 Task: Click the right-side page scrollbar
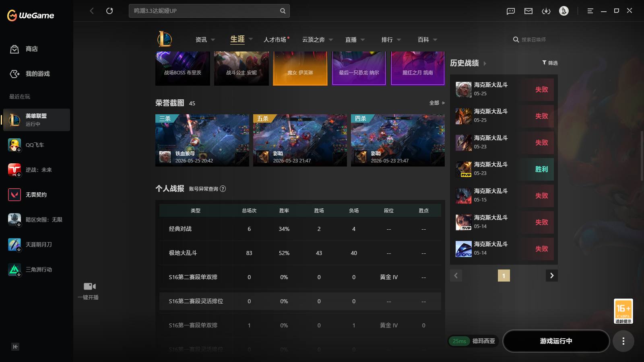[x=642, y=155]
